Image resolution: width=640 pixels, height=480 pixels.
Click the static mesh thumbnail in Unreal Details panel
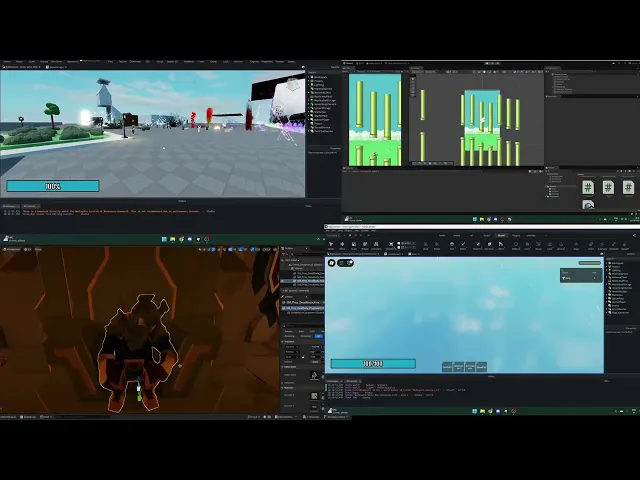(314, 375)
